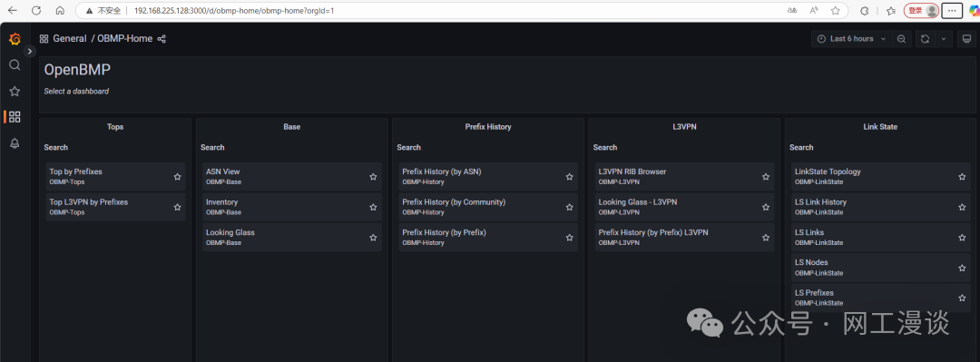Star the Inventory dashboard
Viewport: 980px width, 362px height.
[373, 207]
